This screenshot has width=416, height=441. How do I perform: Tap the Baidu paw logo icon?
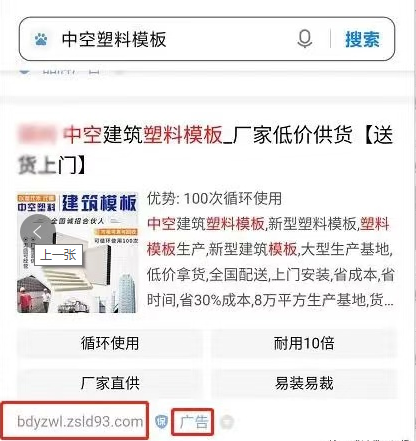[x=41, y=39]
